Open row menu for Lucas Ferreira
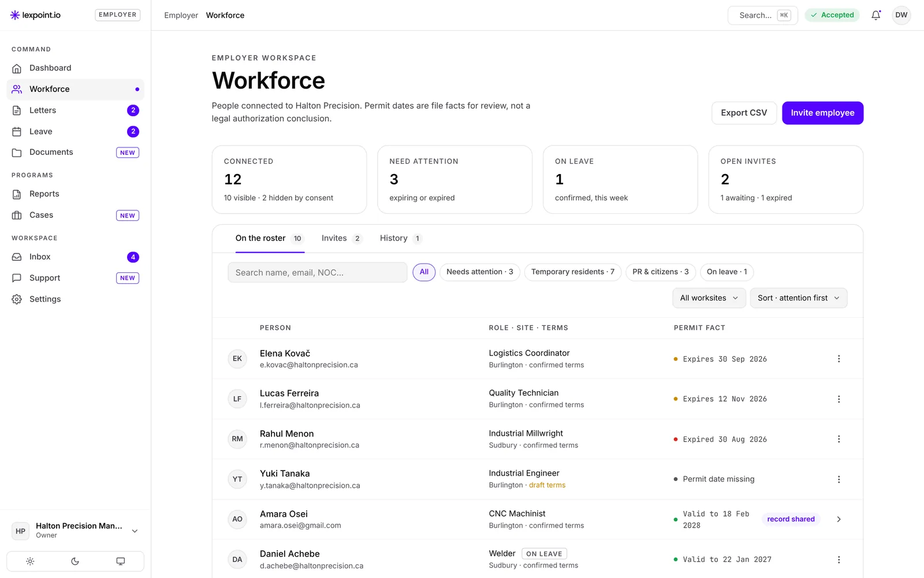924x578 pixels. point(839,399)
